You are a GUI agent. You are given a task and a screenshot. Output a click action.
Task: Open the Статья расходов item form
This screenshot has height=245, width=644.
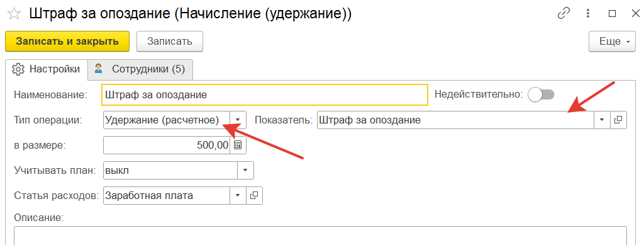(x=254, y=196)
